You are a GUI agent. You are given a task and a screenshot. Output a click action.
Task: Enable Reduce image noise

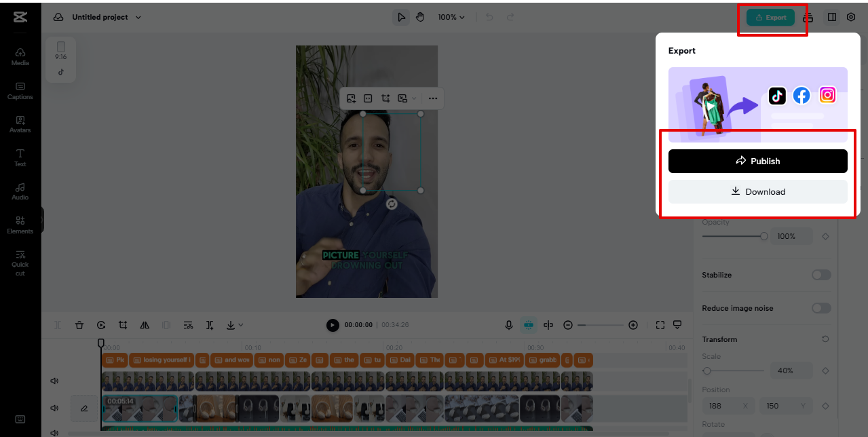(x=820, y=308)
